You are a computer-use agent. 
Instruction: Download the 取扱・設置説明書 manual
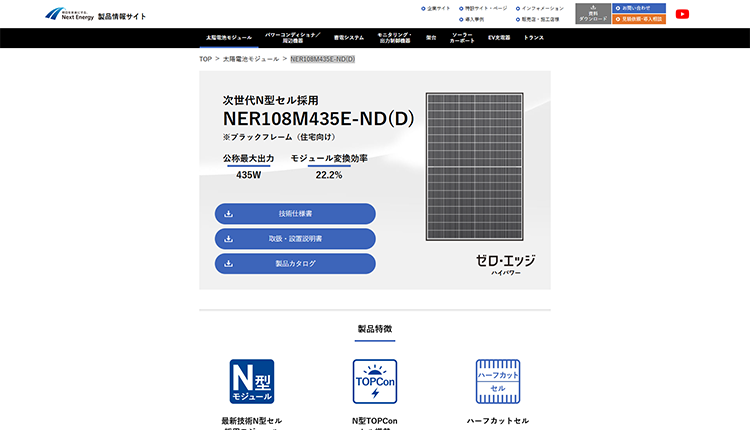pyautogui.click(x=295, y=239)
